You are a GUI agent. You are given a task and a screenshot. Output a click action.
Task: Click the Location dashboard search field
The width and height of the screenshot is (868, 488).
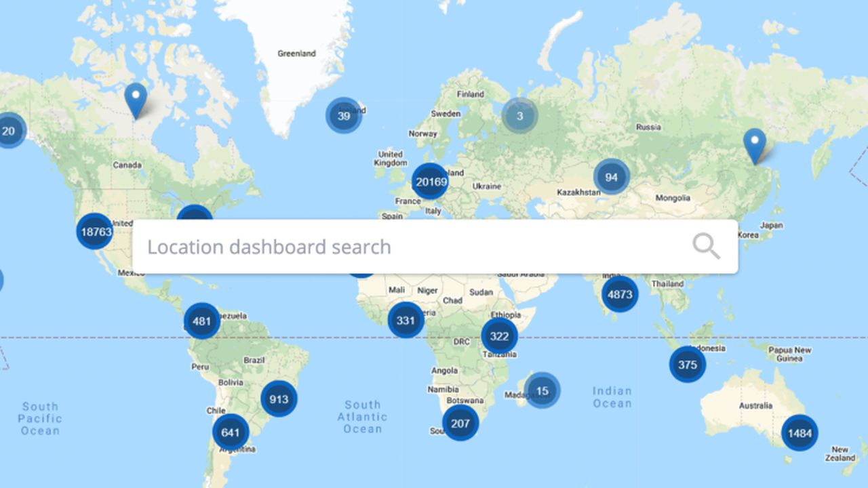tap(407, 247)
